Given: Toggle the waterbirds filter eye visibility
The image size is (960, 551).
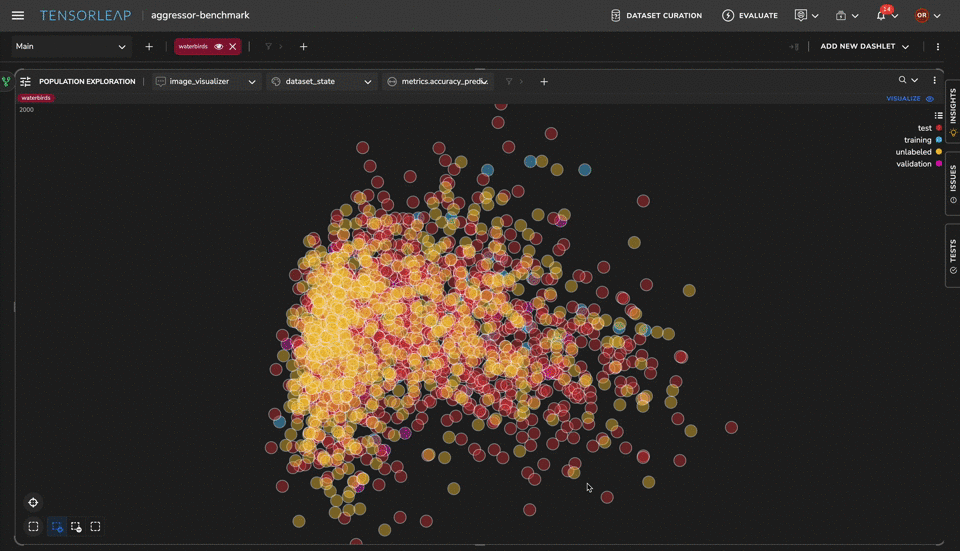Looking at the screenshot, I should (x=218, y=47).
